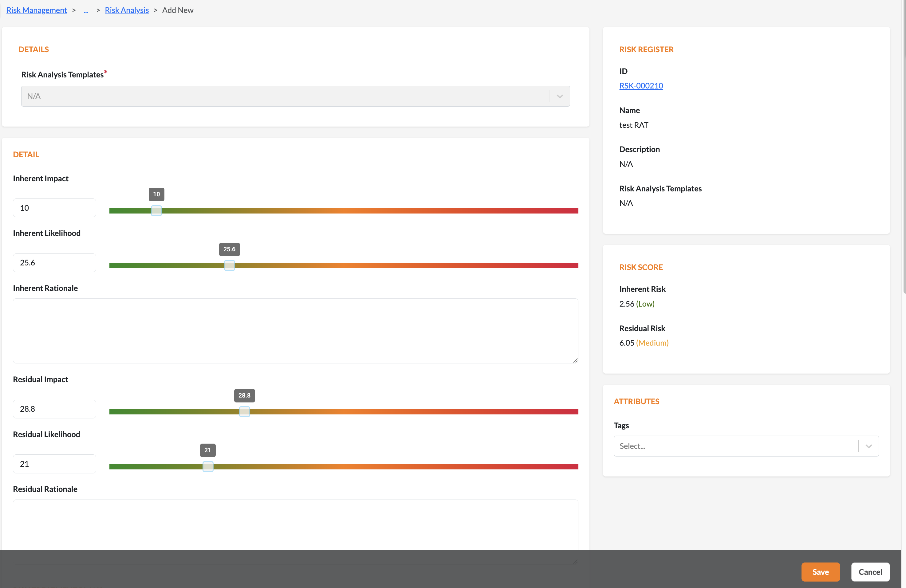Open the RSK-000210 risk register link
This screenshot has height=588, width=906.
[x=641, y=86]
